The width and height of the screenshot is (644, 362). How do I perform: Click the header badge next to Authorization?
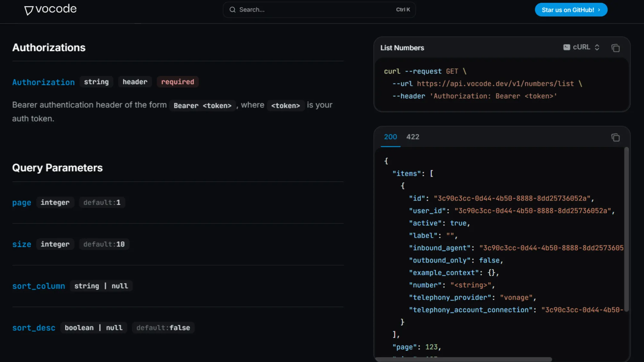click(x=135, y=82)
